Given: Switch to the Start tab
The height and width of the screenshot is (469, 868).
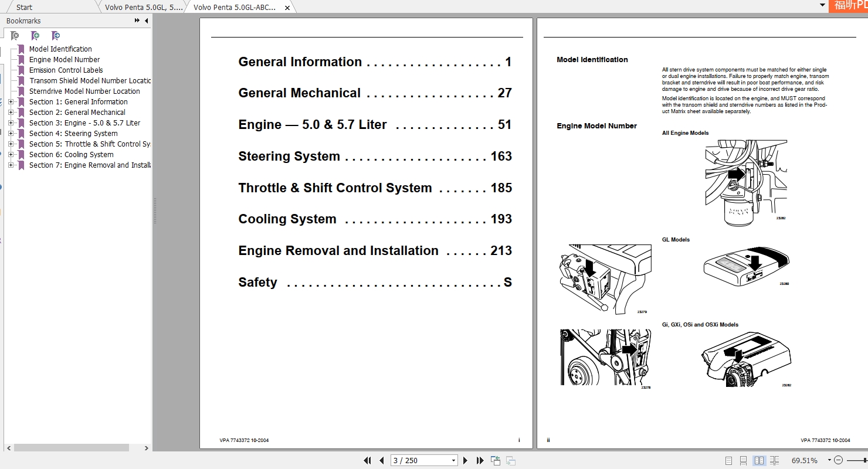Looking at the screenshot, I should pyautogui.click(x=25, y=7).
